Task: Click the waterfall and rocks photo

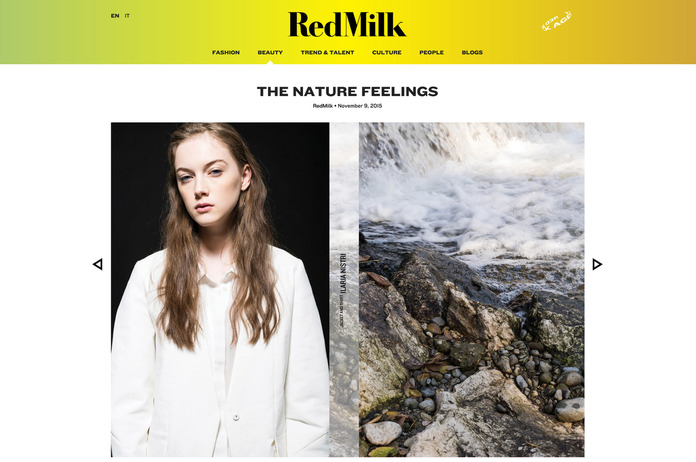Action: pos(471,290)
